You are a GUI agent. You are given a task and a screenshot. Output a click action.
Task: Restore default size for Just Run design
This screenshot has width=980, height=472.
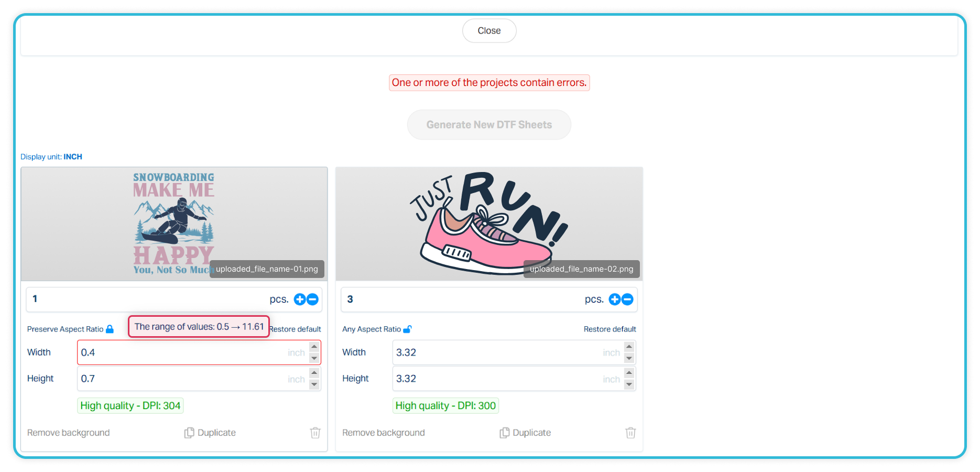pos(609,329)
